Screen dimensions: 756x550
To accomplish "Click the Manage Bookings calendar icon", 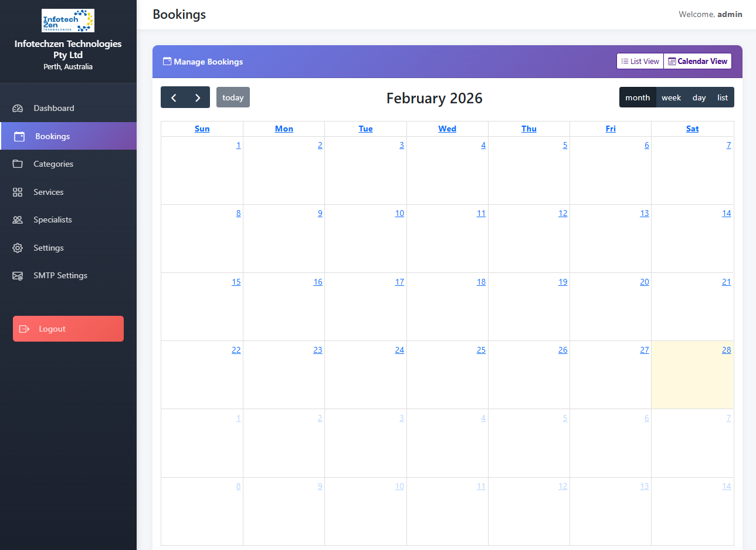I will click(167, 61).
